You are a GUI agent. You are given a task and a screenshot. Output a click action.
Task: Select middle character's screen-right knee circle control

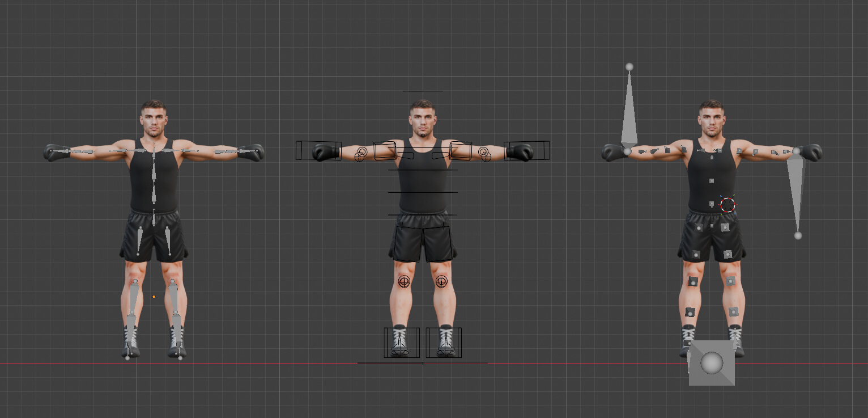441,281
